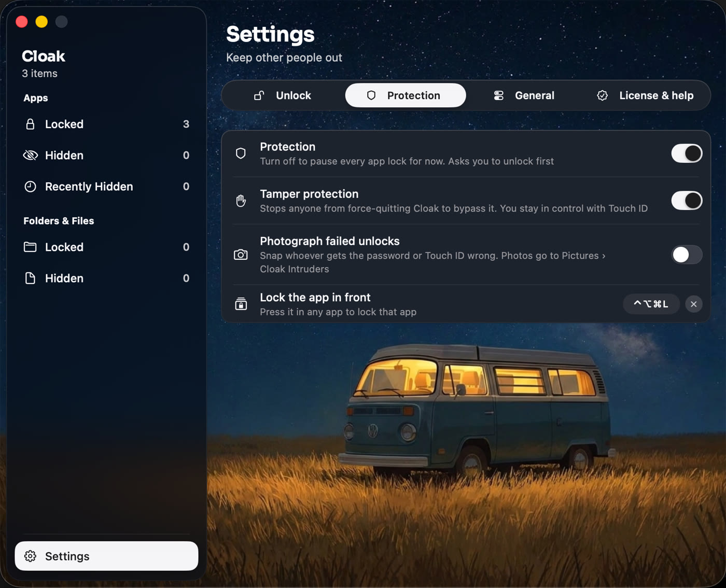Click the shield icon in the Protection row
726x588 pixels.
click(x=241, y=153)
